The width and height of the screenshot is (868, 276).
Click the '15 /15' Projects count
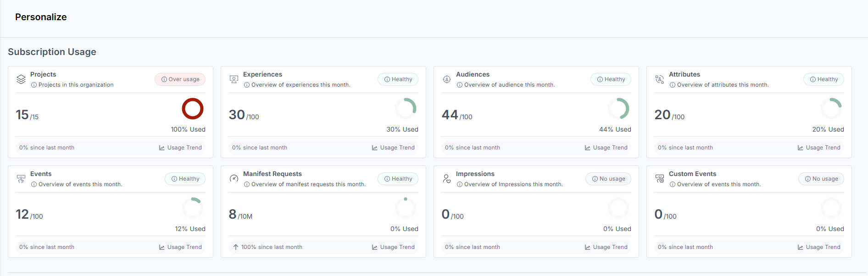(x=27, y=115)
